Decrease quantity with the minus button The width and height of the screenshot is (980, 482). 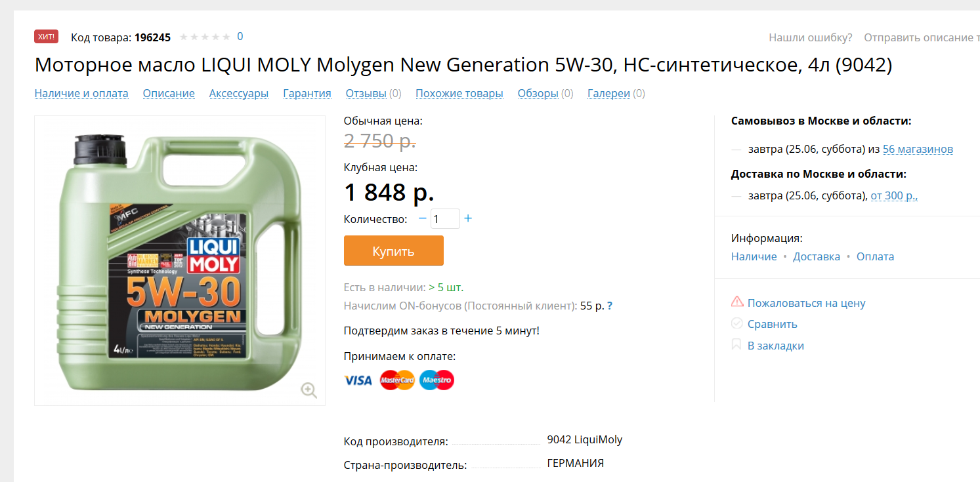coord(422,218)
